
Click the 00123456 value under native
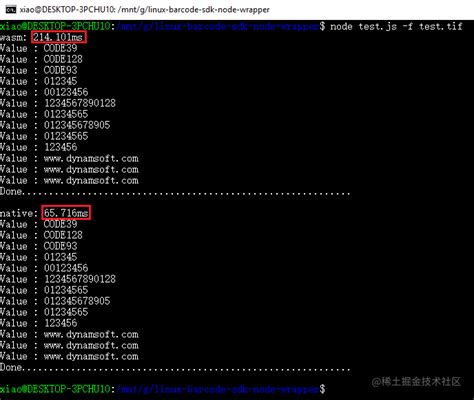[66, 268]
